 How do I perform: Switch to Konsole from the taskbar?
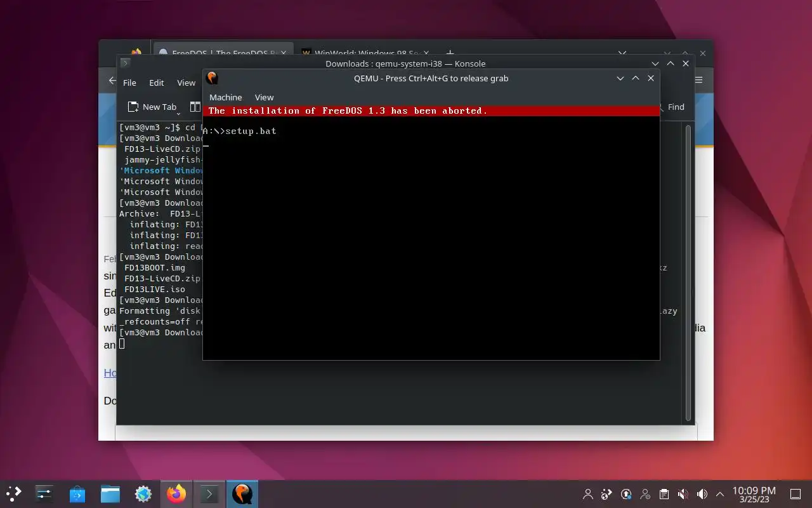[209, 493]
